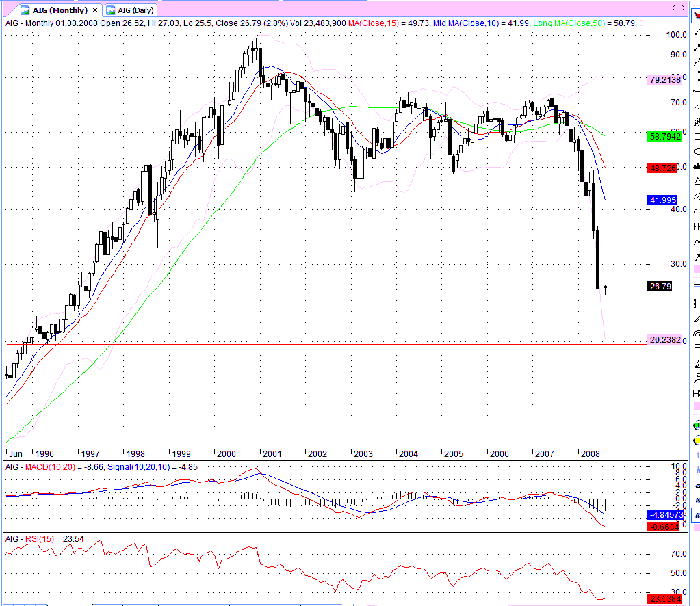700x606 pixels.
Task: Click the pink 79.2138 band label
Action: 664,80
